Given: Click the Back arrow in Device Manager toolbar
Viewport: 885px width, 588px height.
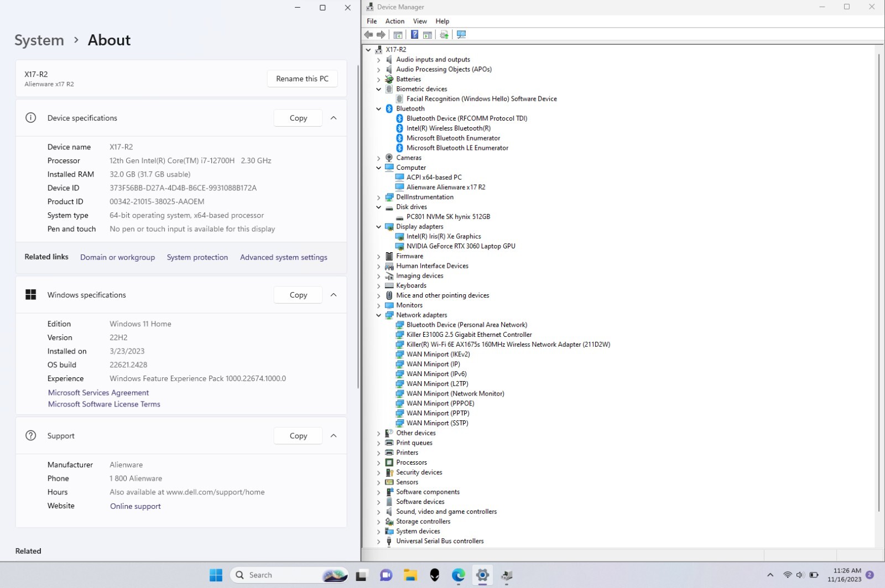Looking at the screenshot, I should pos(368,35).
